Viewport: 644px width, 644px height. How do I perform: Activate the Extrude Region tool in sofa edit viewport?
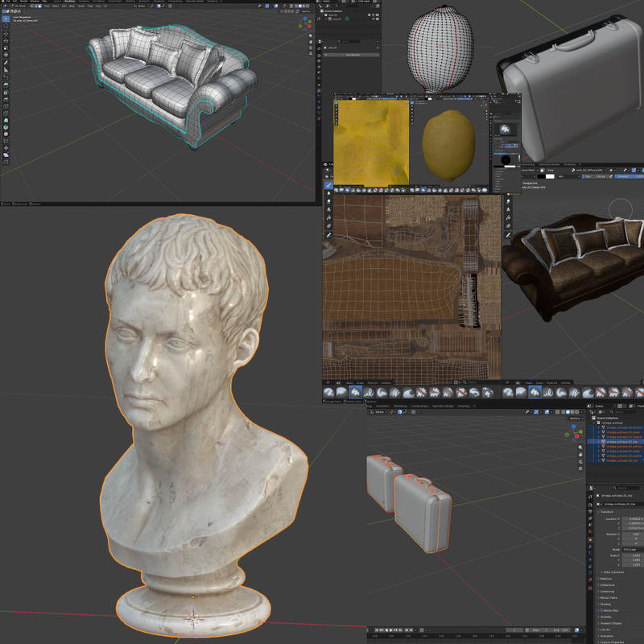6,85
